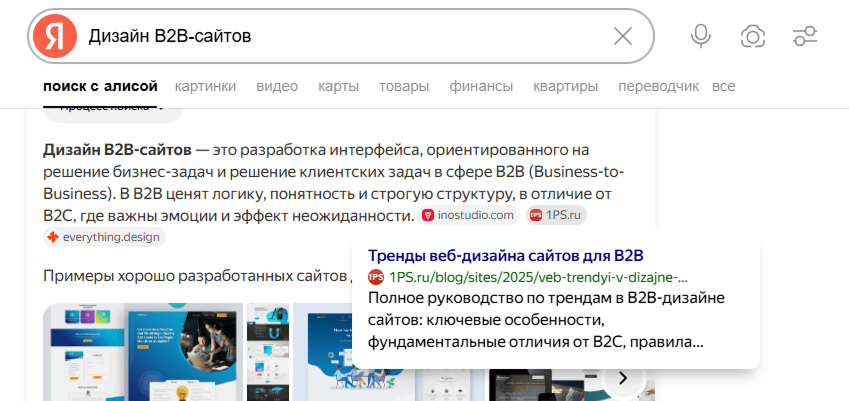Open the narrow second carousel thumbnail
849x401 pixels.
[268, 352]
